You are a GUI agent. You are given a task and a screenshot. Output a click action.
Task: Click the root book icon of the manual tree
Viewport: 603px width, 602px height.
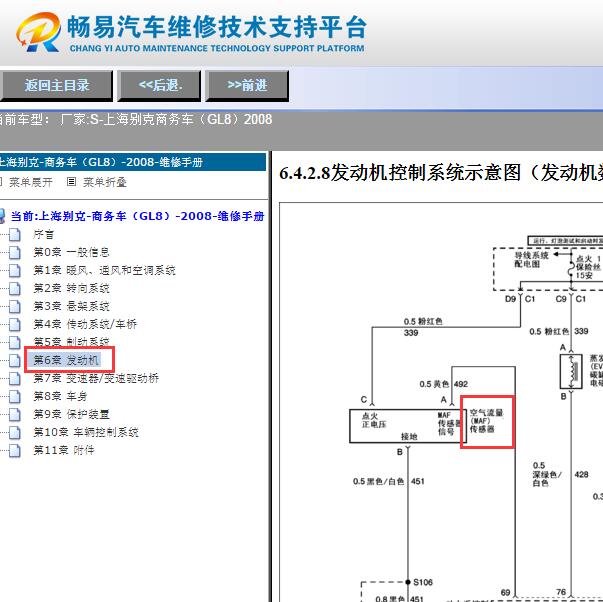click(x=2, y=216)
